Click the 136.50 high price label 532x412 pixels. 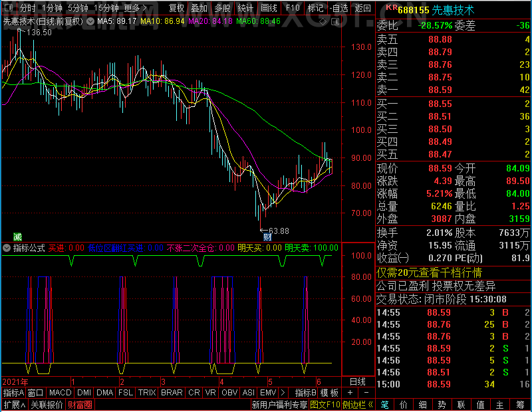39,33
